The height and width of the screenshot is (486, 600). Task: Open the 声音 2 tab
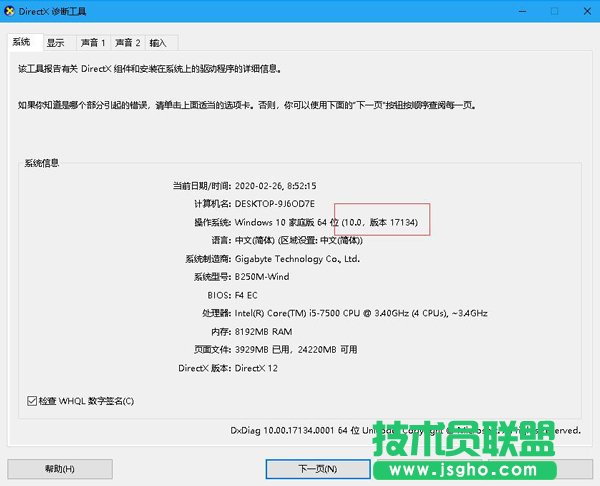[128, 43]
